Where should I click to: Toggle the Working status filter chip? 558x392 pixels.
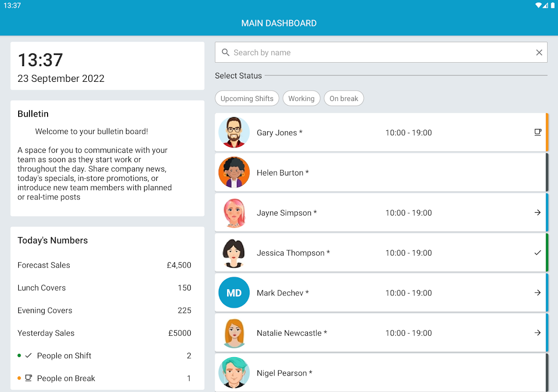coord(302,98)
